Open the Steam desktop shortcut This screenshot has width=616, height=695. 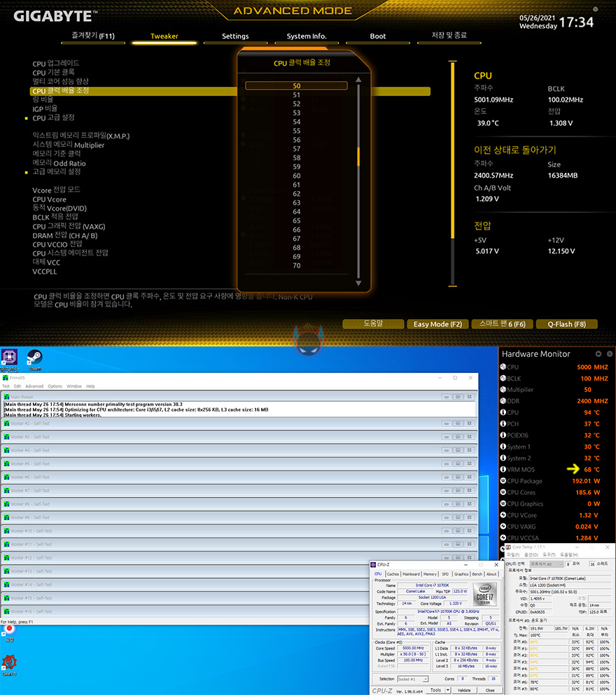[34, 360]
